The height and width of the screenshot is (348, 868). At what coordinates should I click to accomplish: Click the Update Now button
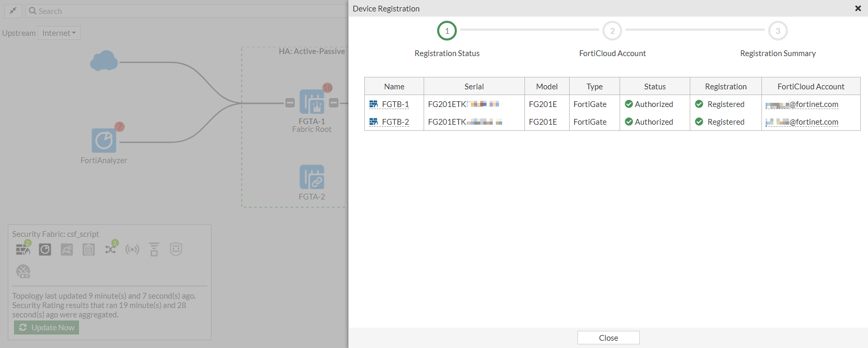pyautogui.click(x=47, y=327)
